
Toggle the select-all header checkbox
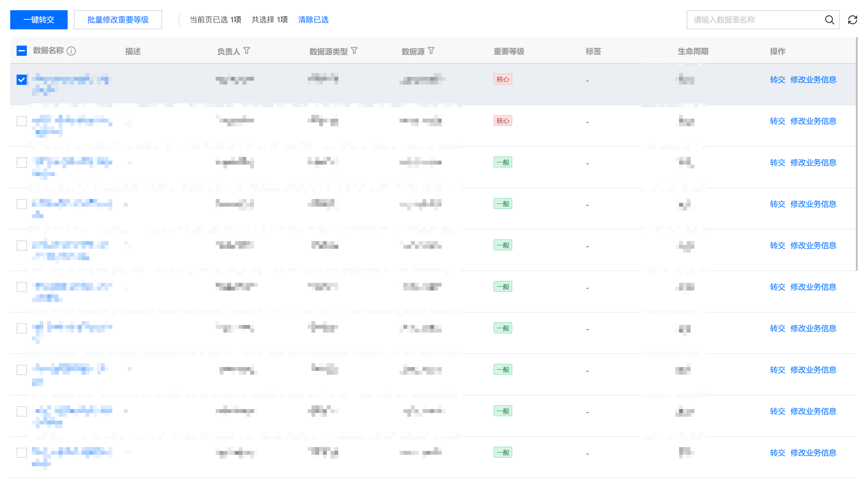(22, 51)
